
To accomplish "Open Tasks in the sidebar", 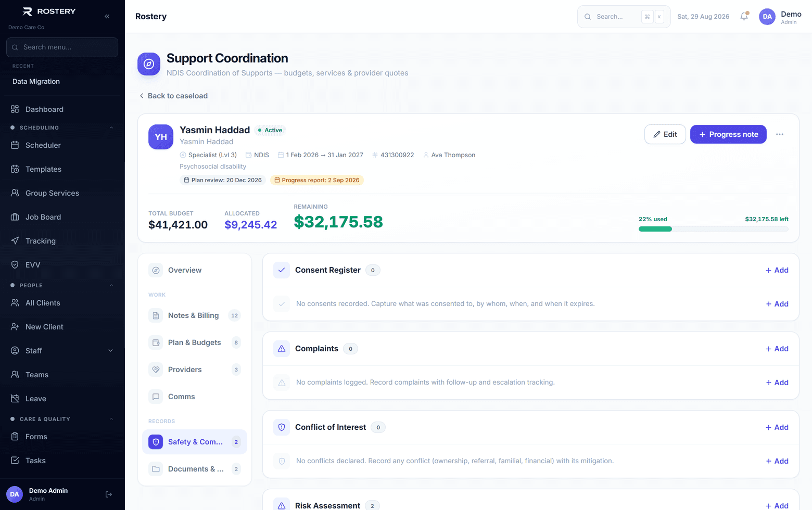I will [62, 461].
